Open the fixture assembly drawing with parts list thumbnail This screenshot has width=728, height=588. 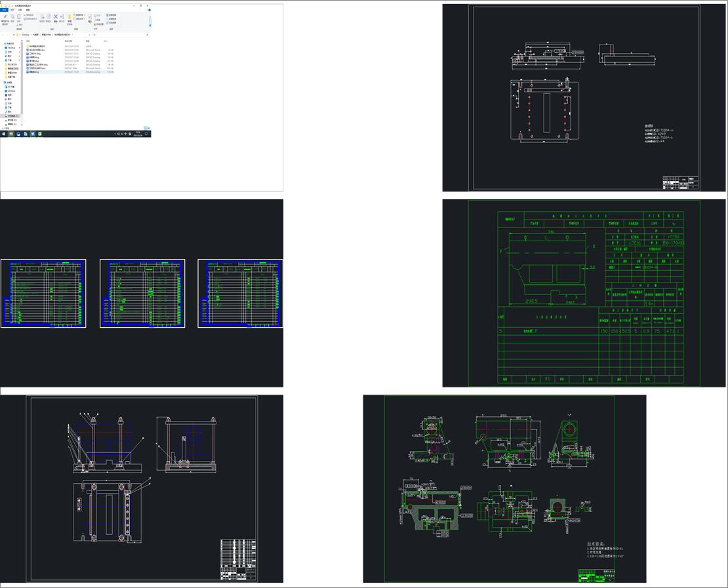coord(142,488)
